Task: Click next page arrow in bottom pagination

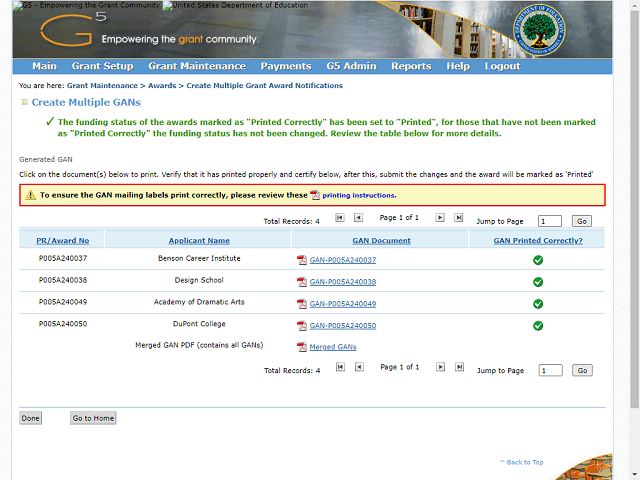Action: click(441, 368)
